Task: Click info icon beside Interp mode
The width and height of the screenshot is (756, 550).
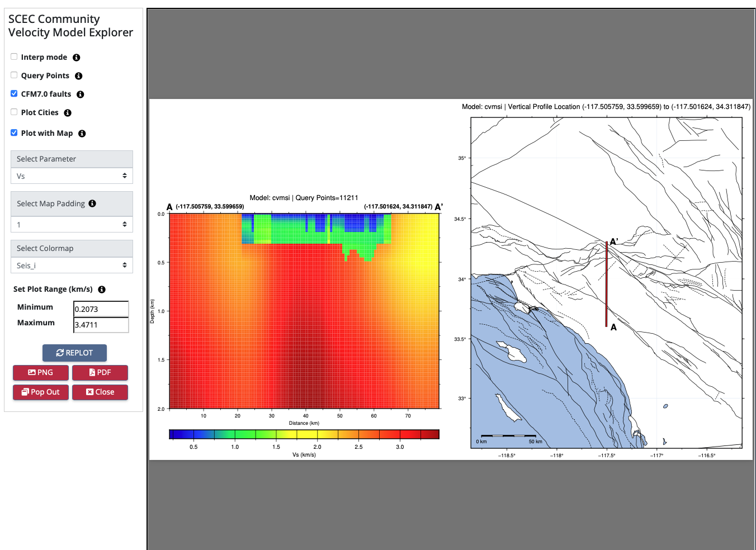Action: click(77, 58)
